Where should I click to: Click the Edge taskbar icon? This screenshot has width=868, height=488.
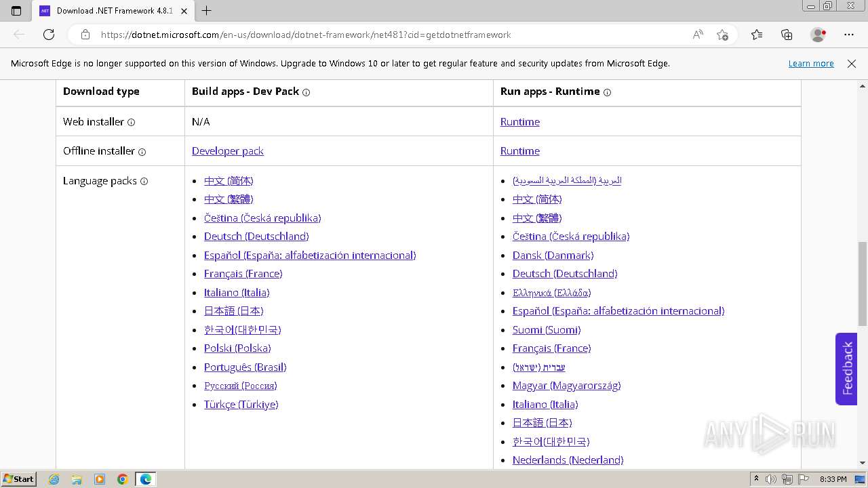tap(146, 479)
